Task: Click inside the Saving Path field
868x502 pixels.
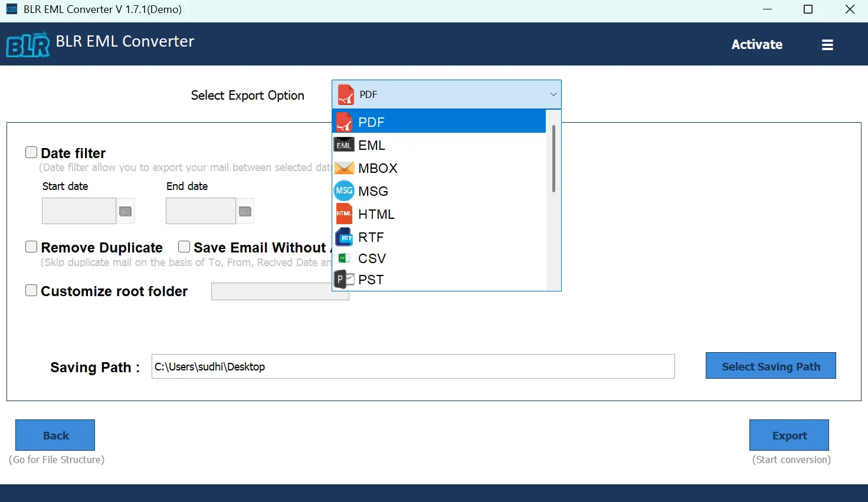Action: tap(413, 366)
